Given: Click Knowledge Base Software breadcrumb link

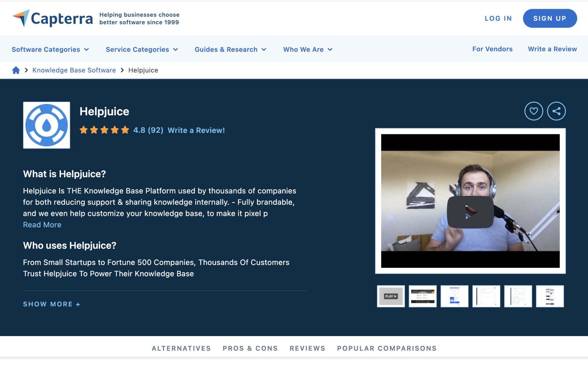Looking at the screenshot, I should (74, 70).
